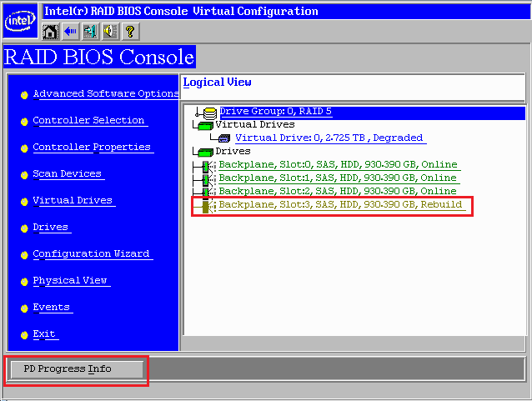Open Advanced Software Options

click(106, 93)
